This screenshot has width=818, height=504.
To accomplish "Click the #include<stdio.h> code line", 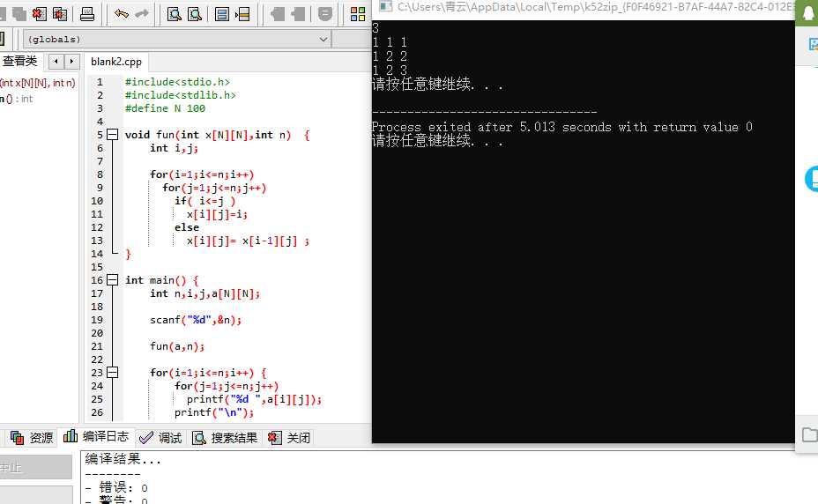I will (177, 82).
